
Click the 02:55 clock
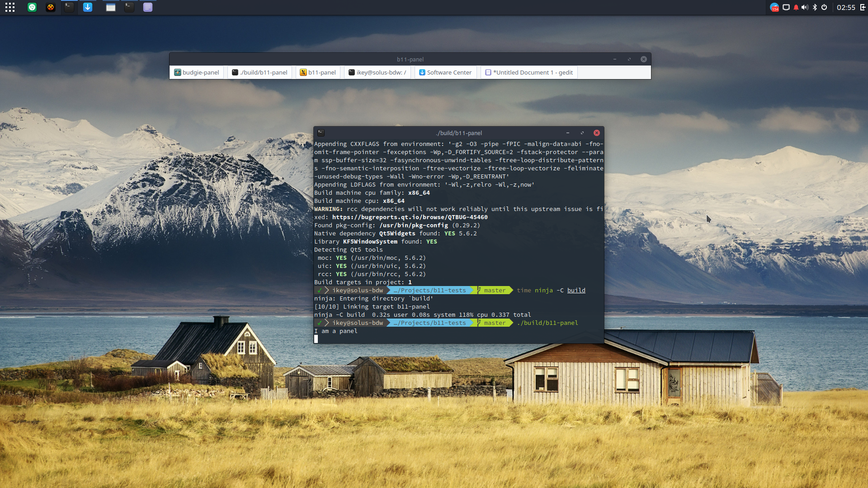click(846, 7)
